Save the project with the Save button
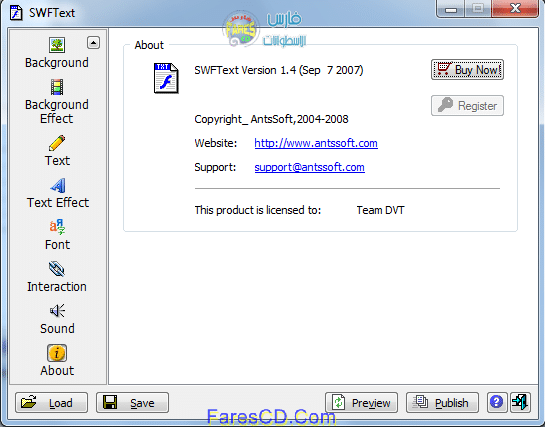Image resolution: width=545 pixels, height=427 pixels. point(132,402)
